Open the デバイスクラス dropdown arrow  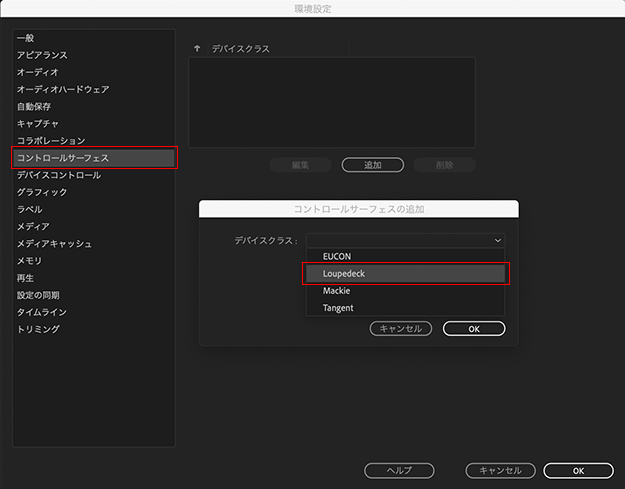click(x=497, y=240)
